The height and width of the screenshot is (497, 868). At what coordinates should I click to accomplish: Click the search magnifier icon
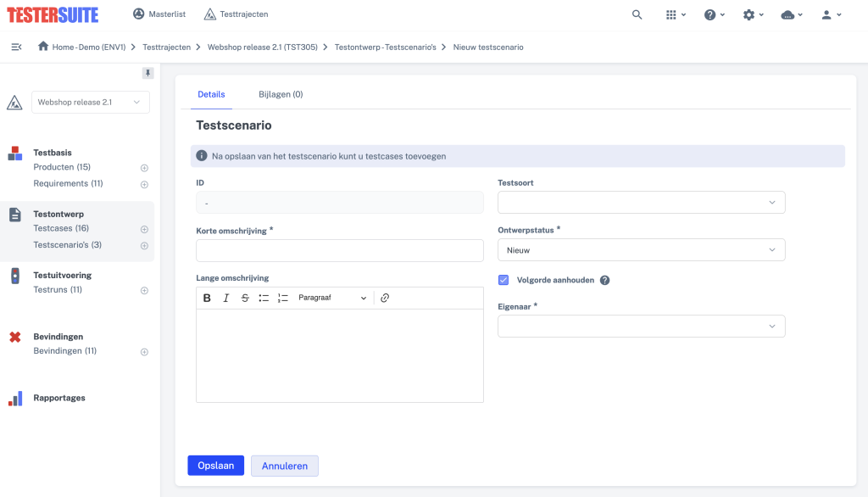pos(637,14)
